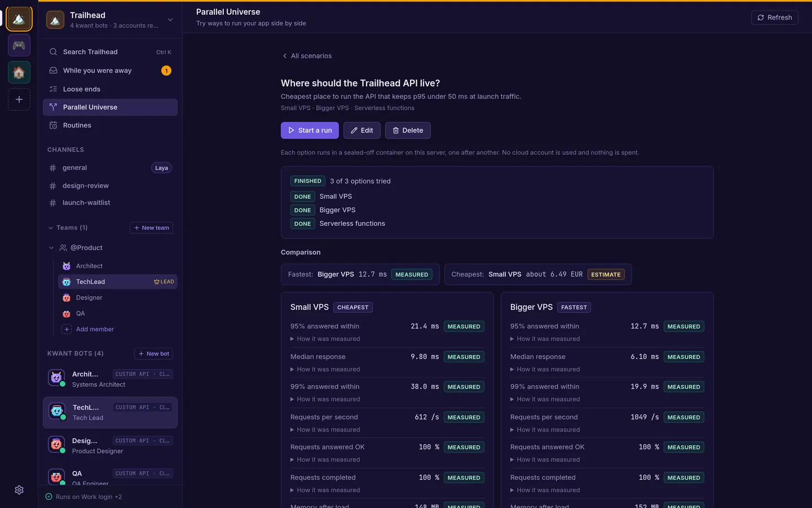Select Designer team member
The image size is (812, 508).
pos(117,297)
